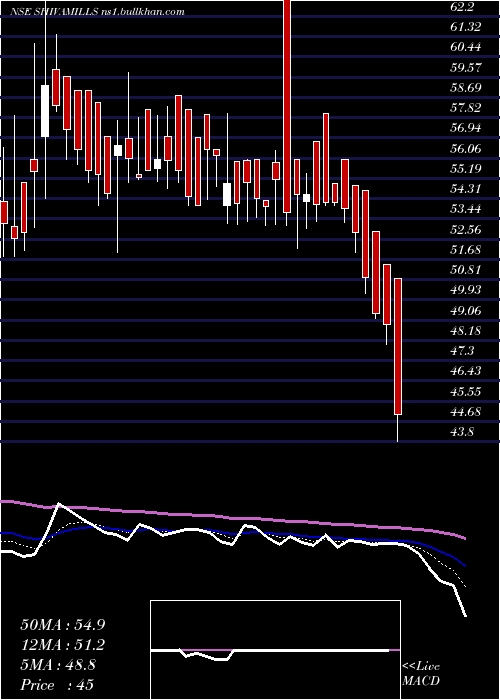Click the 53.44 price axis label
This screenshot has width=500, height=700.
(465, 209)
